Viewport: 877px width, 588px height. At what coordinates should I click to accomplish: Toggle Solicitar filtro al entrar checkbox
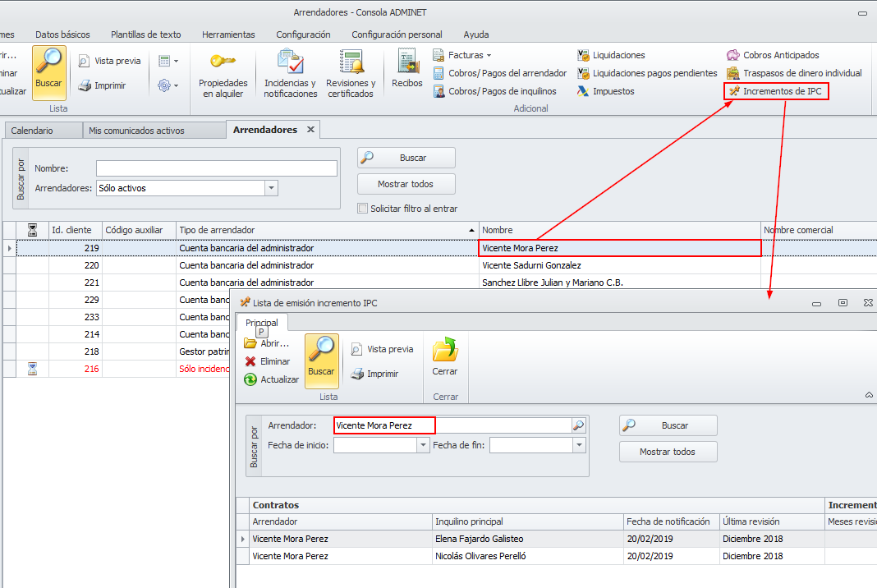point(362,209)
